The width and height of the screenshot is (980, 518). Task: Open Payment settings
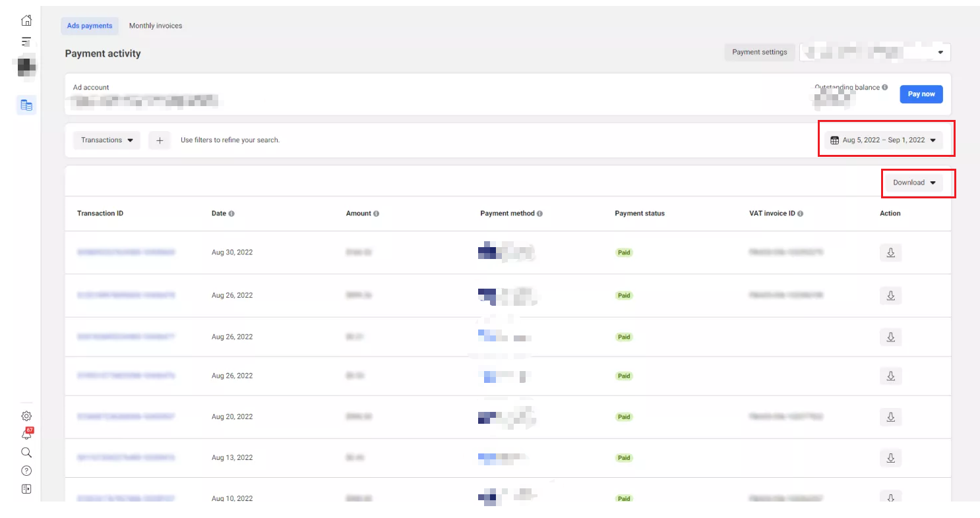(759, 52)
